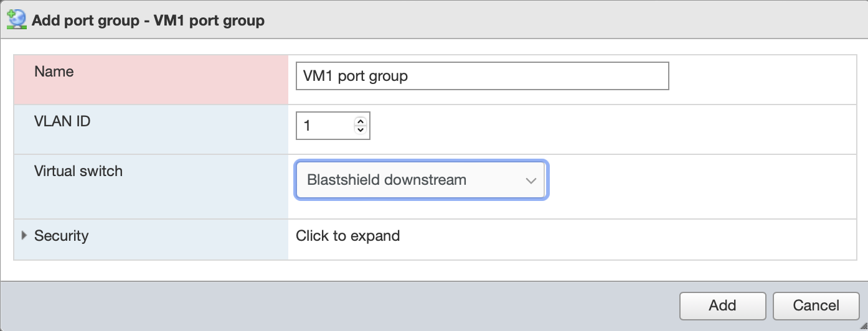The height and width of the screenshot is (331, 868).
Task: Click the port group network icon in title
Action: coord(16,20)
